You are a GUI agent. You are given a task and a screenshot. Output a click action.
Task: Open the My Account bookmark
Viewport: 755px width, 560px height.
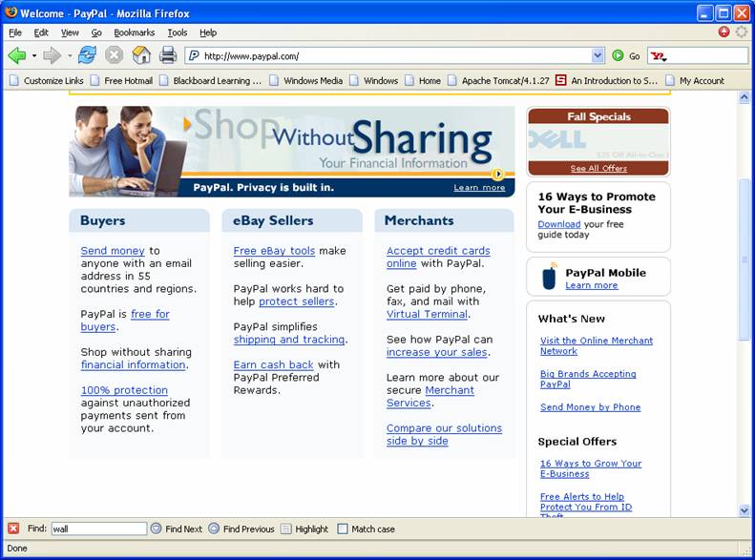pos(695,81)
